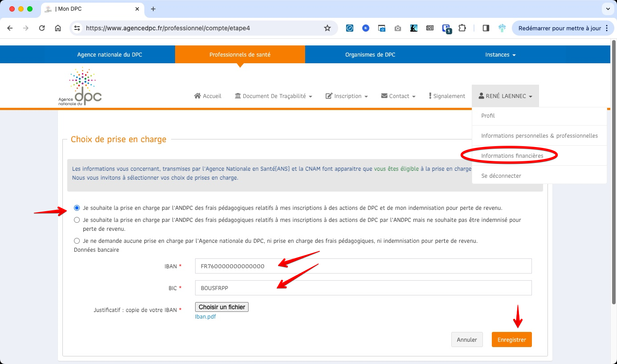Open a new browser tab
Screen dimensions: 617x364
(153, 9)
